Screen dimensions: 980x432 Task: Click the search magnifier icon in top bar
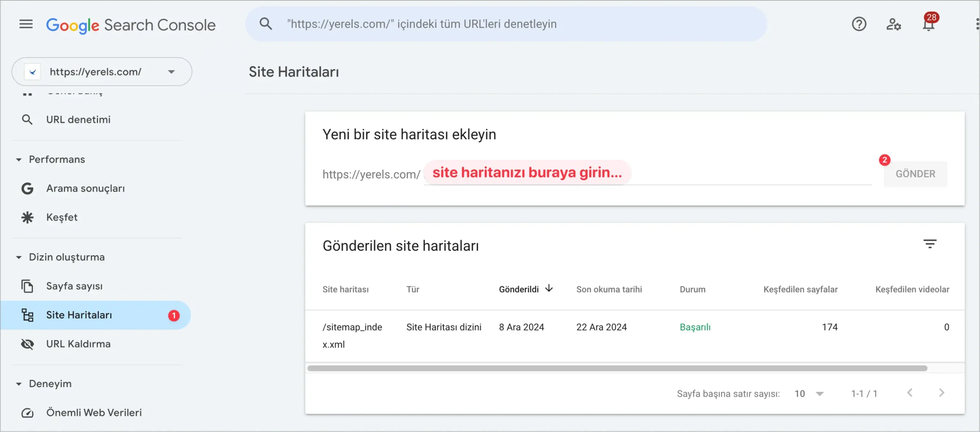[x=266, y=24]
